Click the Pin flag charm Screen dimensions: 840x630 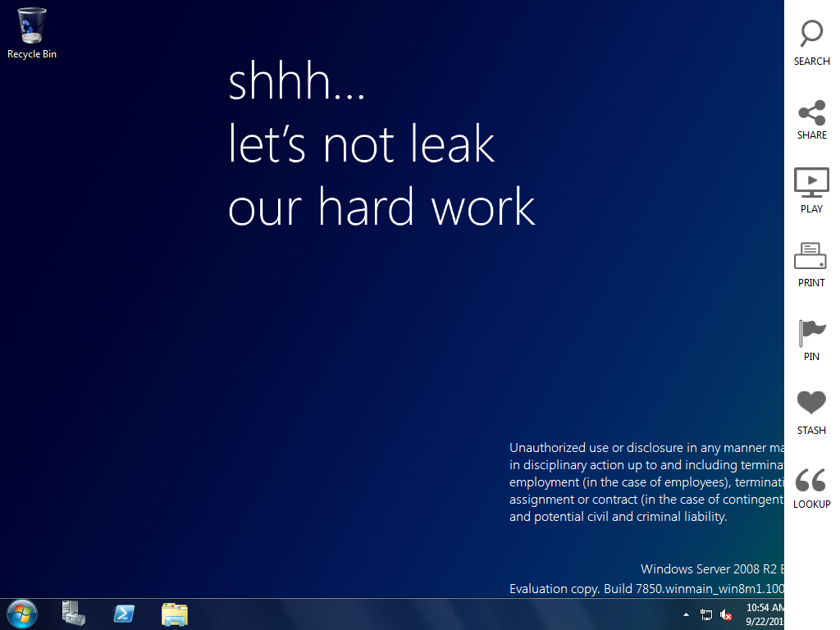[811, 340]
